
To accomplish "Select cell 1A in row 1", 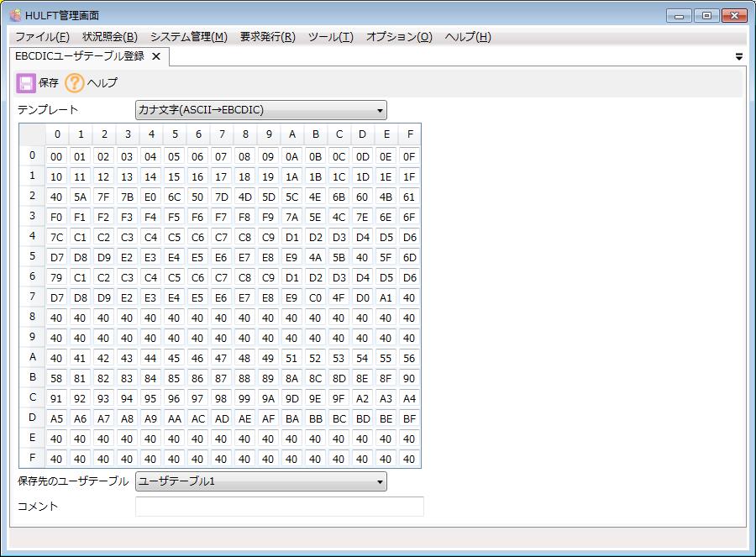I will (291, 177).
